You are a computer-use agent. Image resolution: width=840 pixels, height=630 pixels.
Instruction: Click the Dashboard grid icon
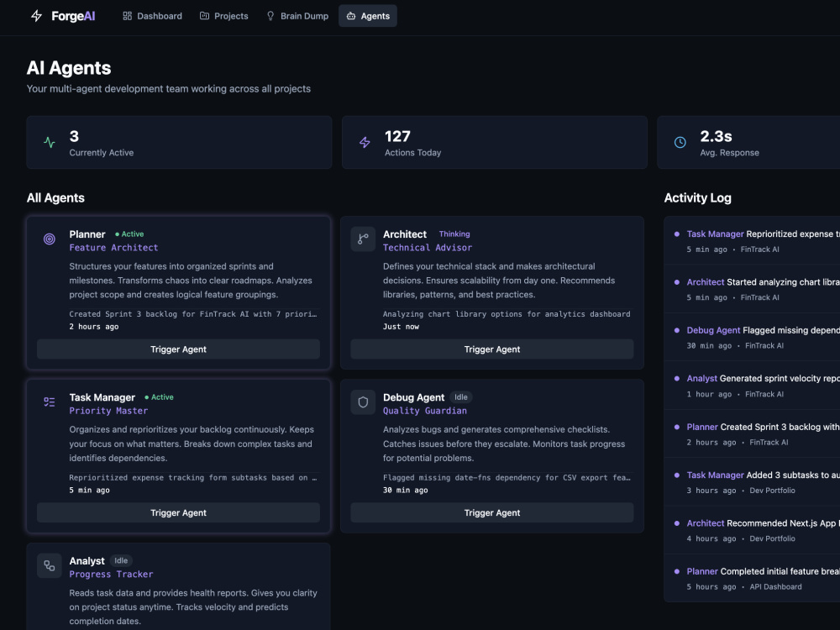coord(127,16)
